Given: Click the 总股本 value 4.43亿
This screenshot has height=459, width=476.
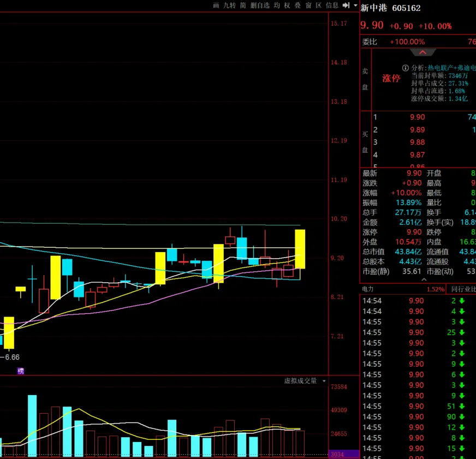Looking at the screenshot, I should coord(410,261).
